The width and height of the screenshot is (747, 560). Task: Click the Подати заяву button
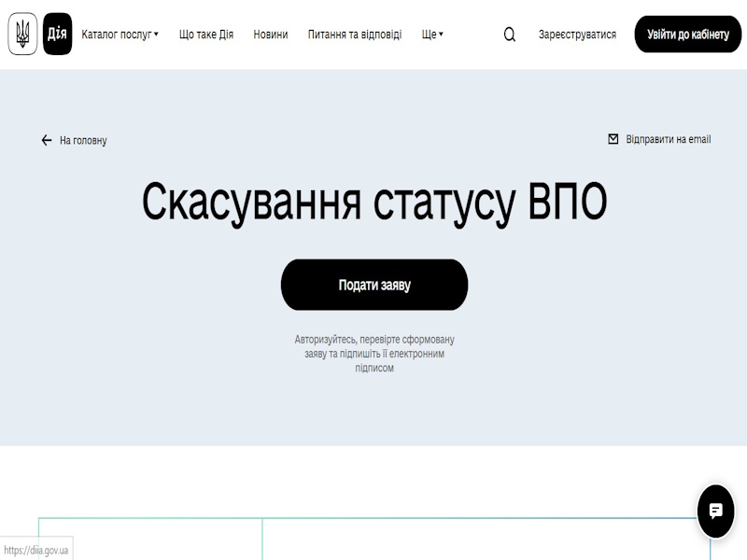point(374,285)
